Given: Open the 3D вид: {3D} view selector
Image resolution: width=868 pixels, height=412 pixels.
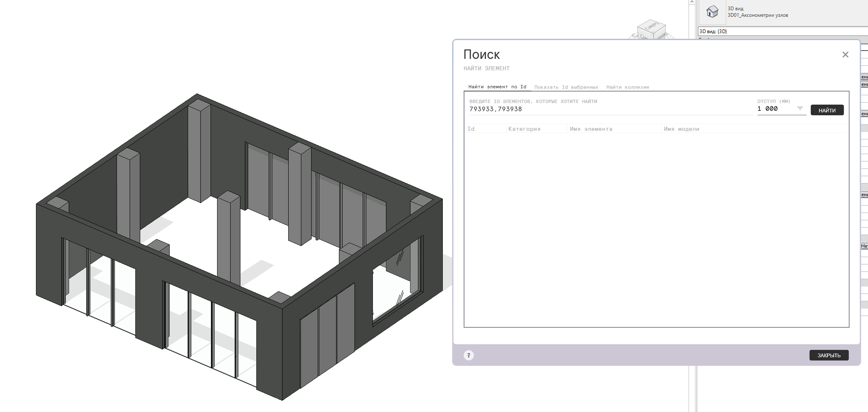Looking at the screenshot, I should [x=781, y=31].
